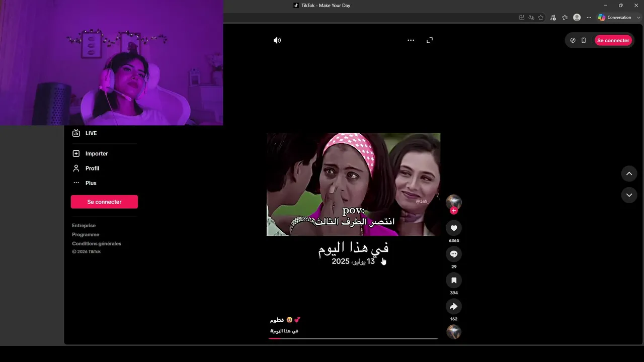Viewport: 644px width, 362px height.
Task: Go to the next video
Action: (629, 195)
